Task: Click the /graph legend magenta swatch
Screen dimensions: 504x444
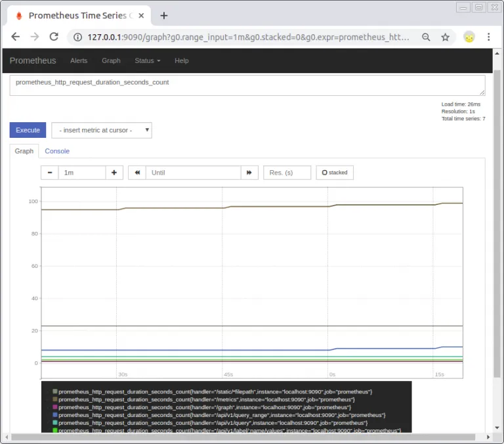Action: (x=55, y=407)
